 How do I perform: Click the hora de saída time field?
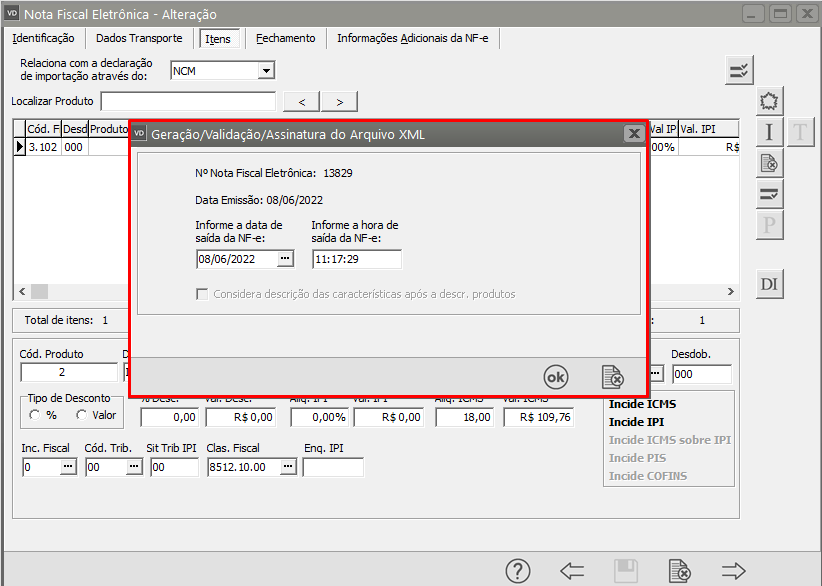356,259
